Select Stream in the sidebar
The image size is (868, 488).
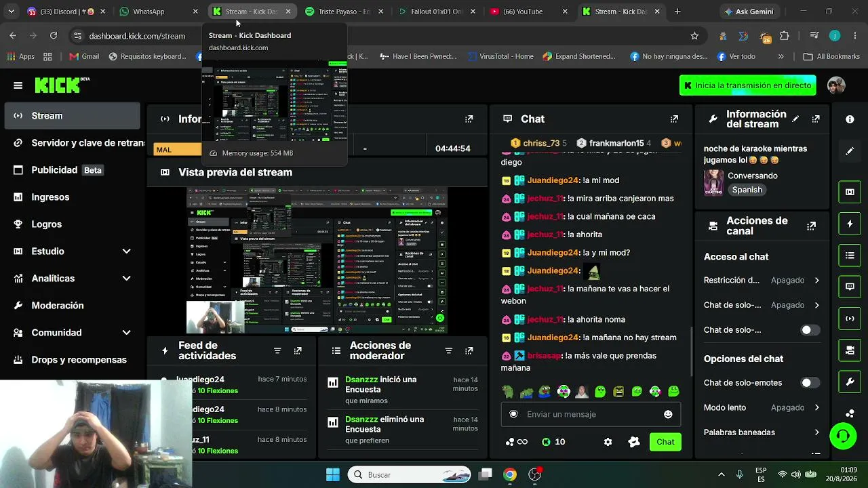(72, 116)
